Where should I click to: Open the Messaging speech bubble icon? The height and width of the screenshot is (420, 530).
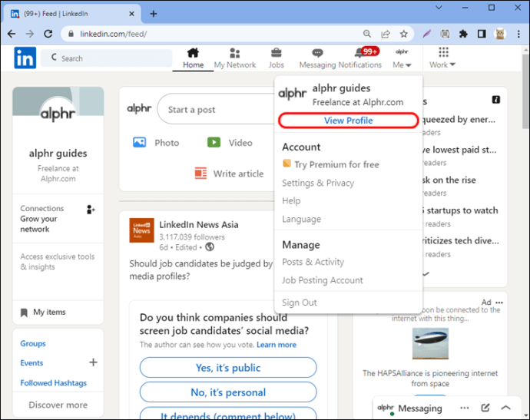tap(317, 53)
